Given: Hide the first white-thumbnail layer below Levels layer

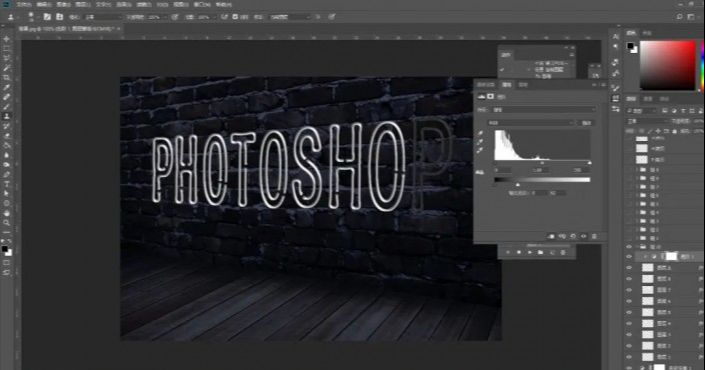Looking at the screenshot, I should pyautogui.click(x=629, y=268).
